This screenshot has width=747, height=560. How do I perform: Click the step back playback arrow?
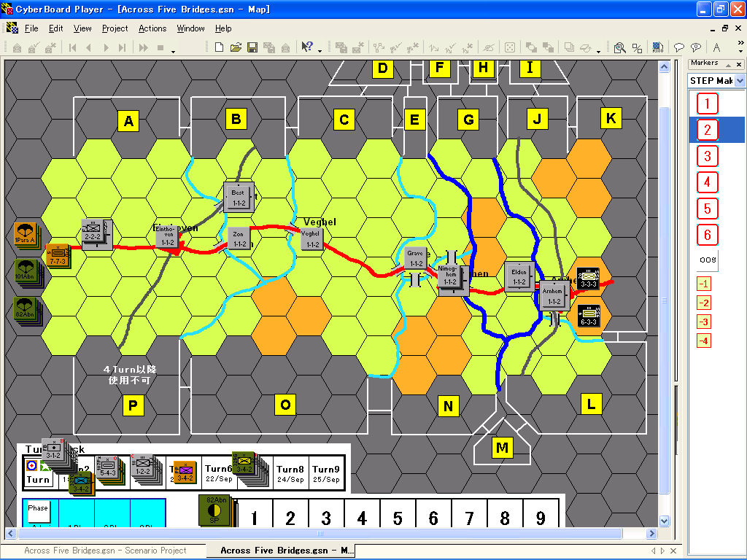pos(88,47)
